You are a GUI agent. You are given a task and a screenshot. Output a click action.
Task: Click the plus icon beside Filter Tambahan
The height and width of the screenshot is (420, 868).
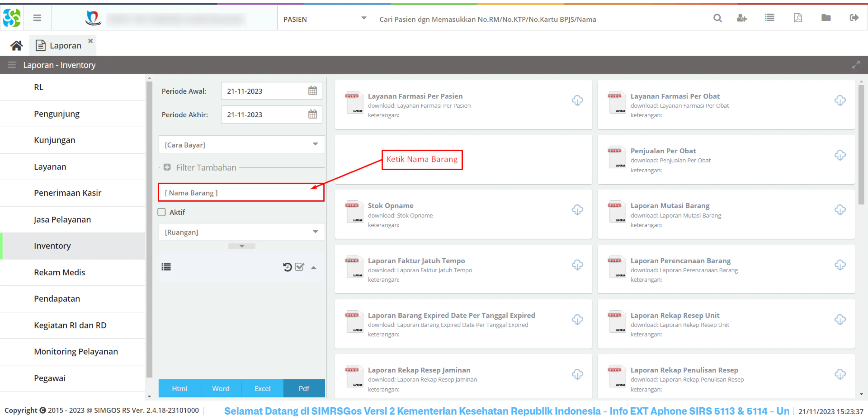[x=167, y=168]
